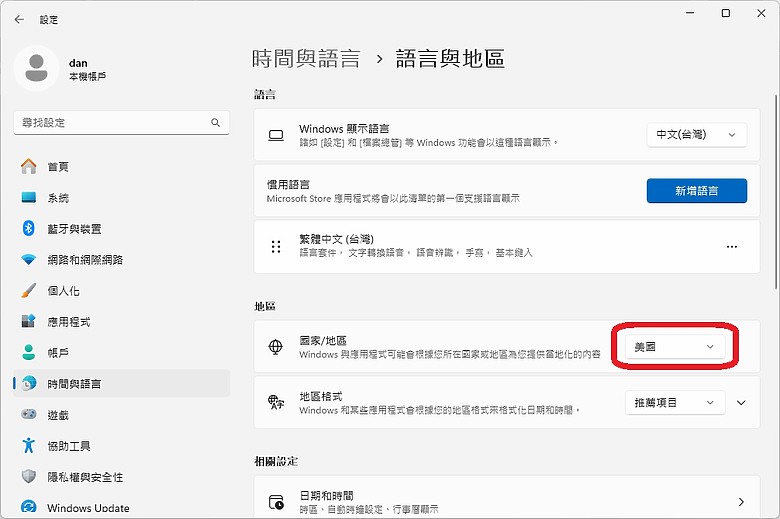Select 網路和網際網路 in the sidebar
780x519 pixels.
[x=121, y=260]
